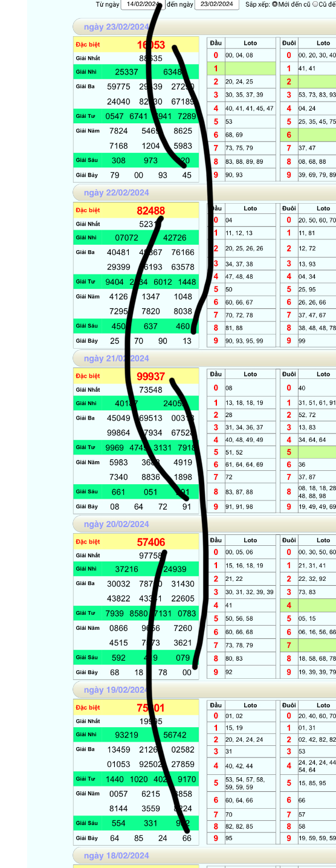Click Giải Sáu number 592
This screenshot has height=868, width=336.
click(x=118, y=657)
